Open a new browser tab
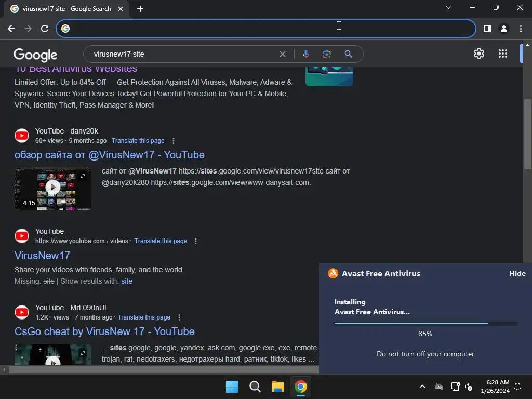This screenshot has height=399, width=532. (140, 9)
